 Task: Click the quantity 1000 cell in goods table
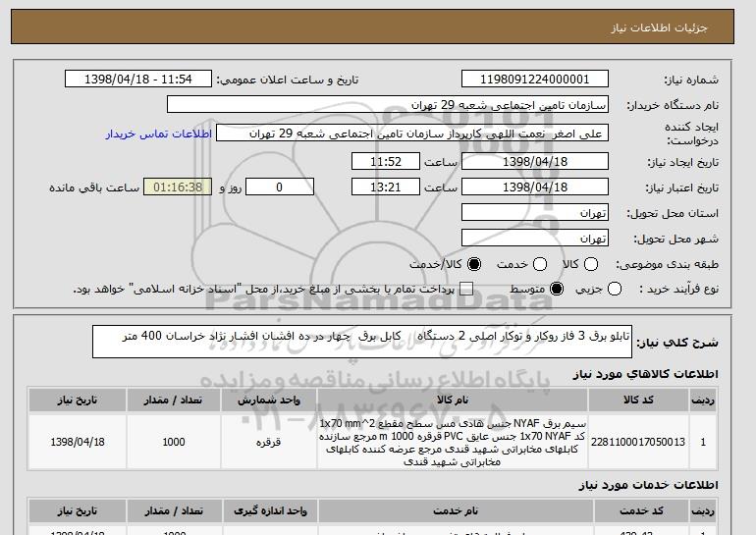(x=174, y=442)
